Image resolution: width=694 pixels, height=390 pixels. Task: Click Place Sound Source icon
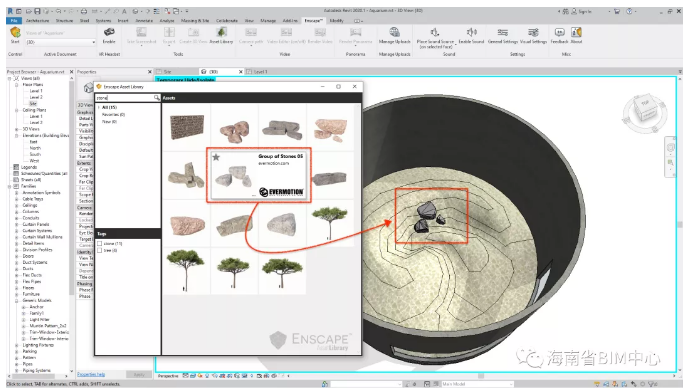pos(435,32)
